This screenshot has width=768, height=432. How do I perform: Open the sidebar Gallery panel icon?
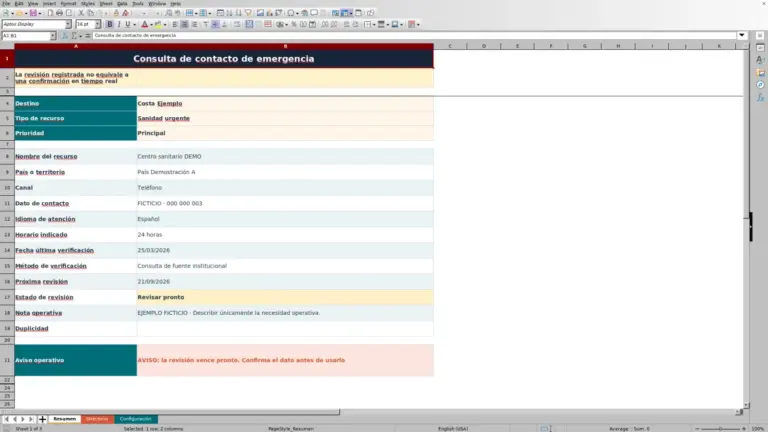pyautogui.click(x=760, y=72)
